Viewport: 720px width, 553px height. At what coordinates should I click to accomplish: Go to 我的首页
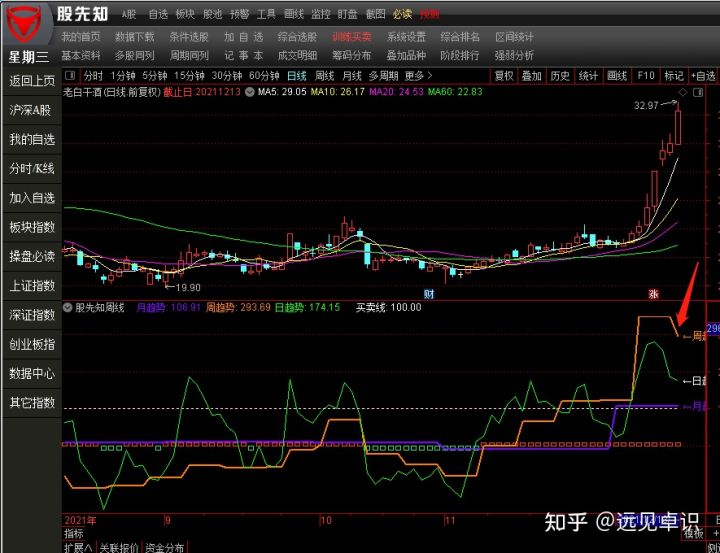[x=81, y=37]
